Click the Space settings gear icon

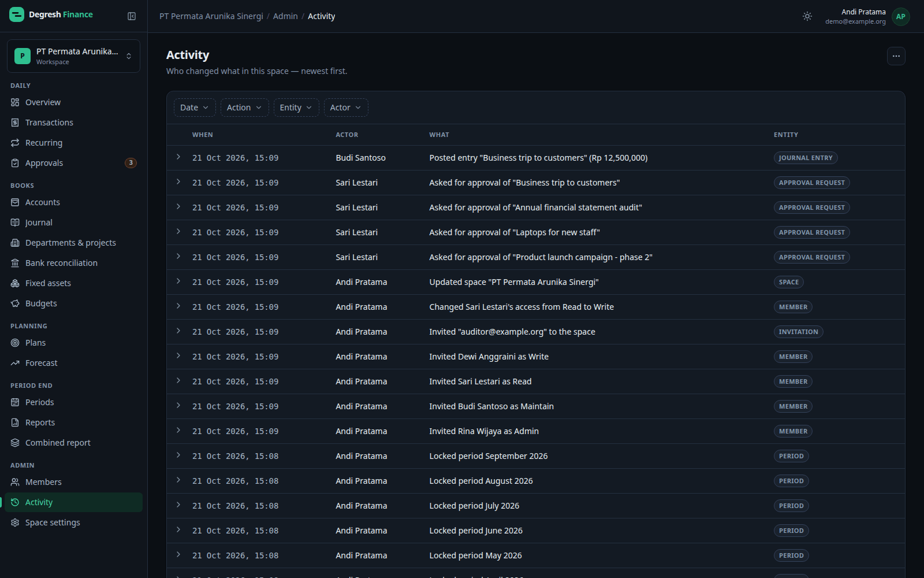15,523
